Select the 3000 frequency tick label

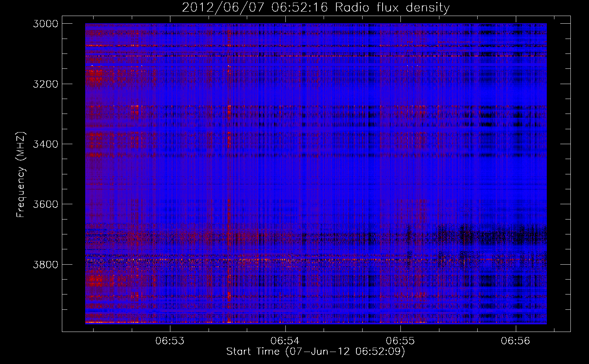click(46, 24)
